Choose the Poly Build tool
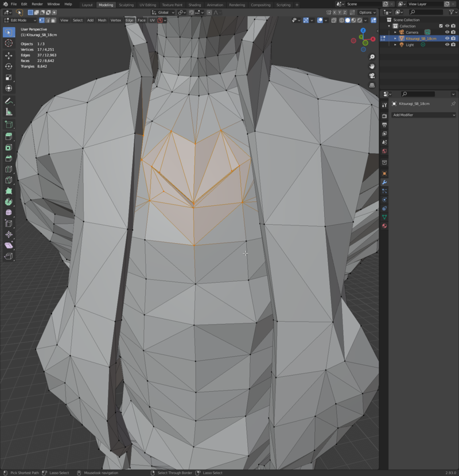 pos(9,191)
